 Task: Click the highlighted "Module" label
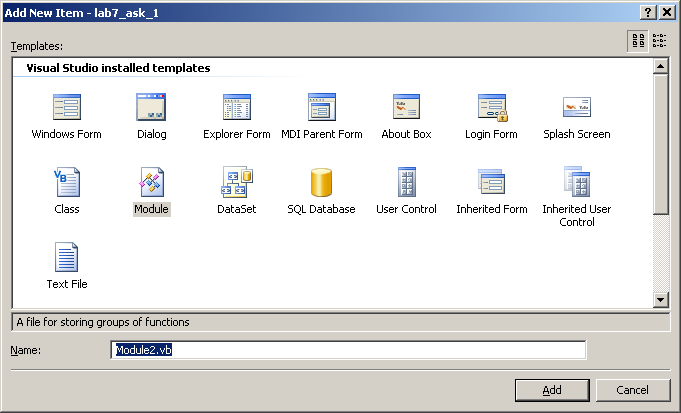152,209
